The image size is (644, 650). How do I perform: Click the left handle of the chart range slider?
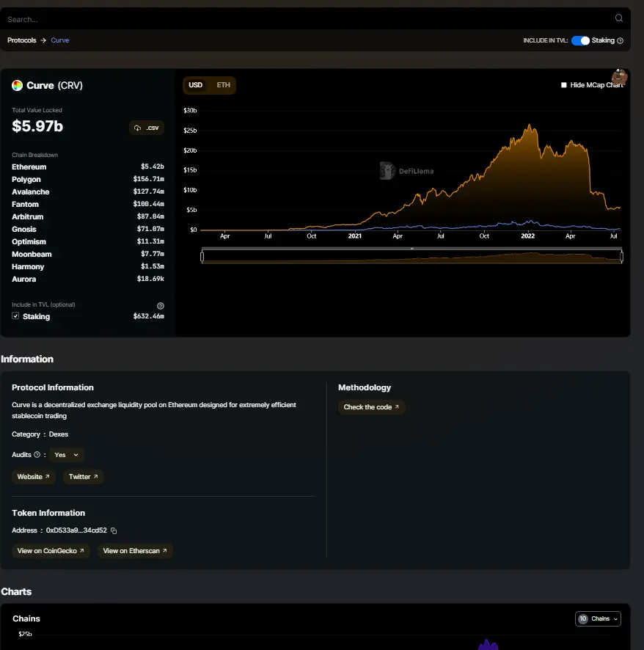point(202,257)
